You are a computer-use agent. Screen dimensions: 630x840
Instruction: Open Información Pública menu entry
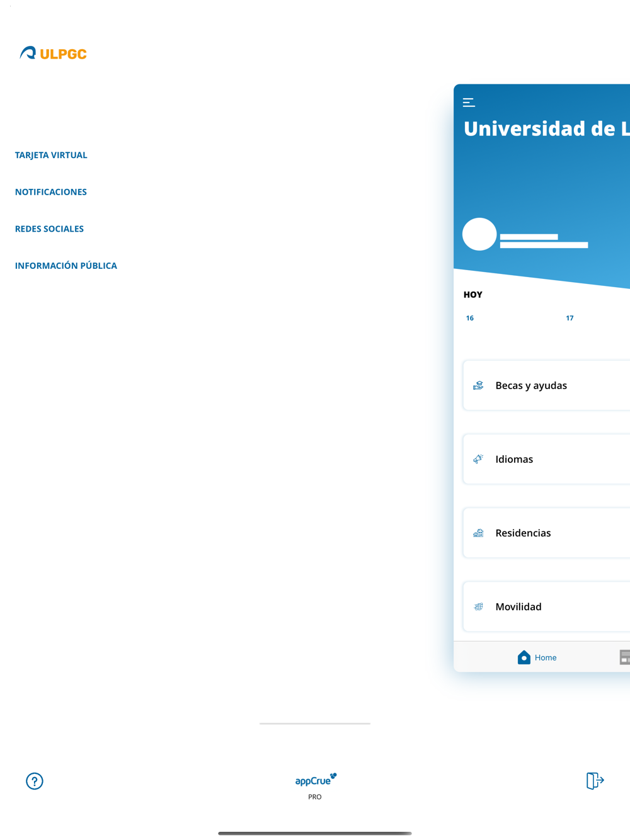click(66, 266)
